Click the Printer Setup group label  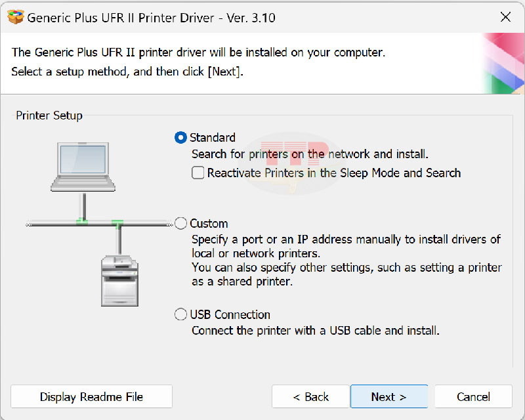tap(49, 115)
